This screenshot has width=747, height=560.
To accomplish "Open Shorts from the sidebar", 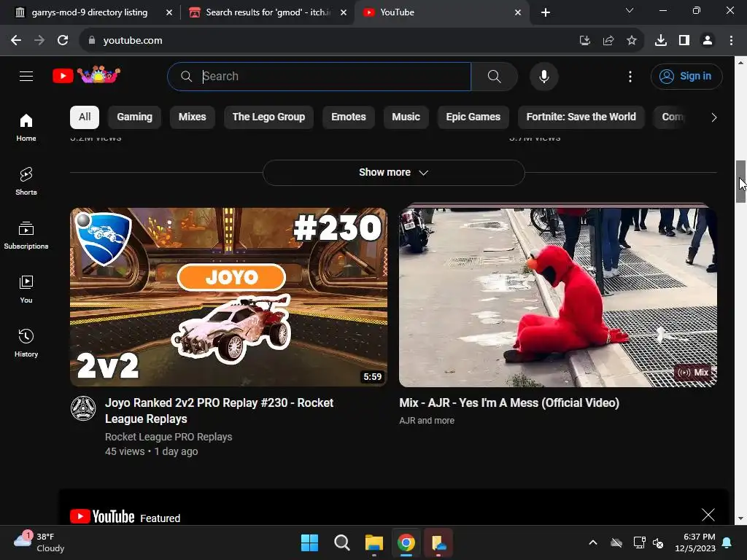I will pyautogui.click(x=26, y=182).
